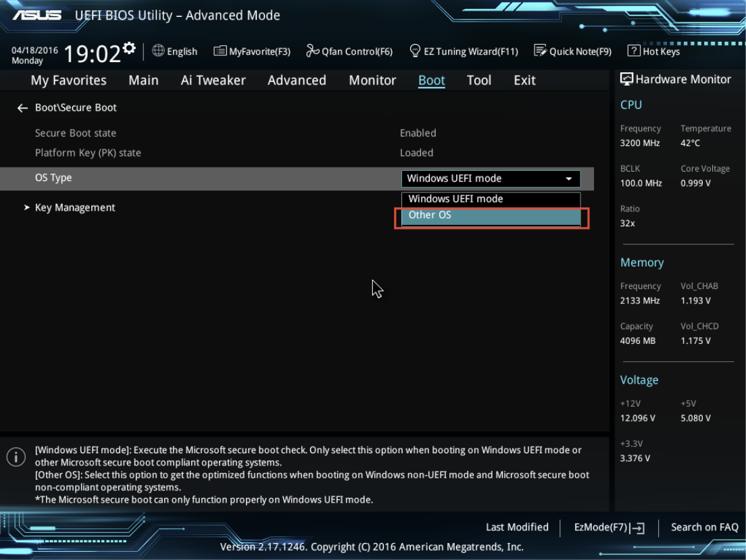This screenshot has height=560, width=746.
Task: Open the My Favorites tab
Action: click(x=68, y=80)
